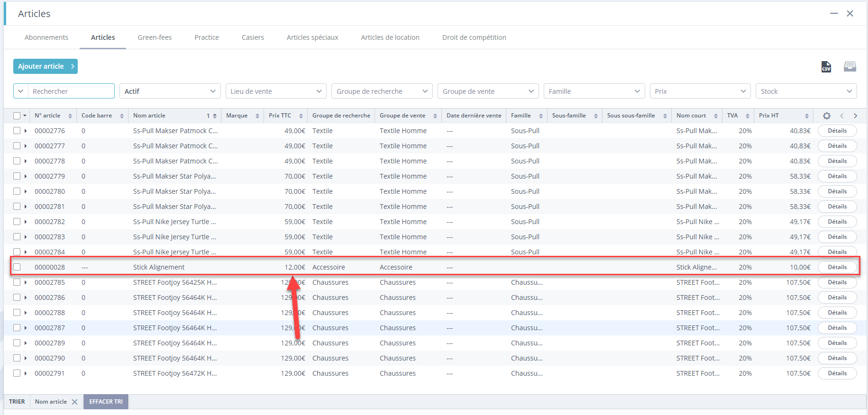
Task: Click the printer icon at top right
Action: point(850,66)
